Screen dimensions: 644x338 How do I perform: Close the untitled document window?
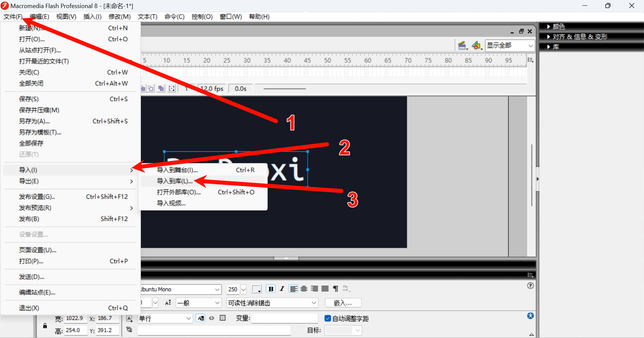coord(530,31)
